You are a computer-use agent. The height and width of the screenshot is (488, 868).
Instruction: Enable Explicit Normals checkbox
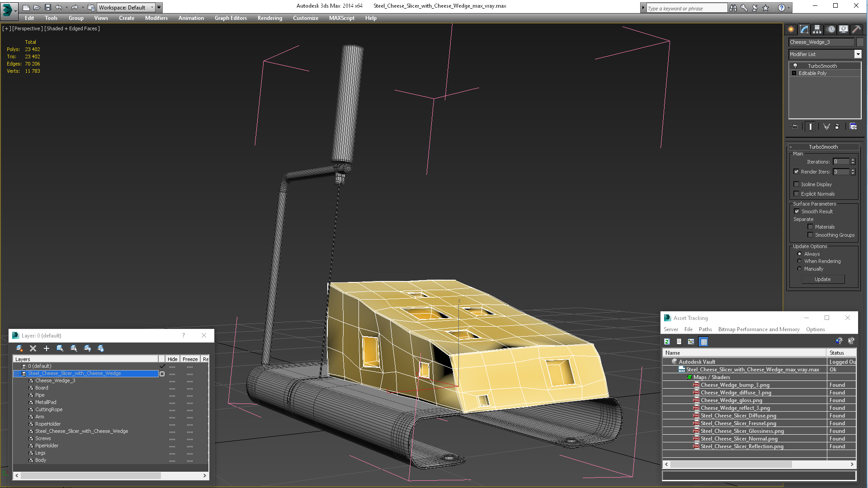pos(796,194)
